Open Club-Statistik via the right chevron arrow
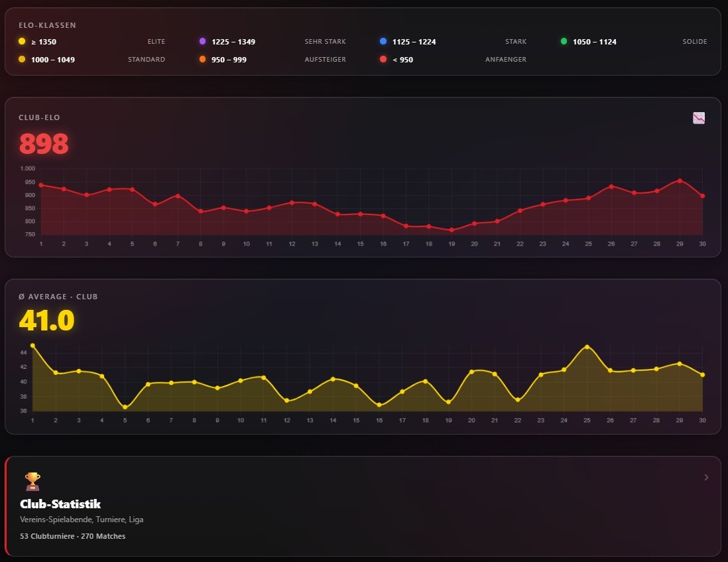The width and height of the screenshot is (728, 562). point(706,478)
